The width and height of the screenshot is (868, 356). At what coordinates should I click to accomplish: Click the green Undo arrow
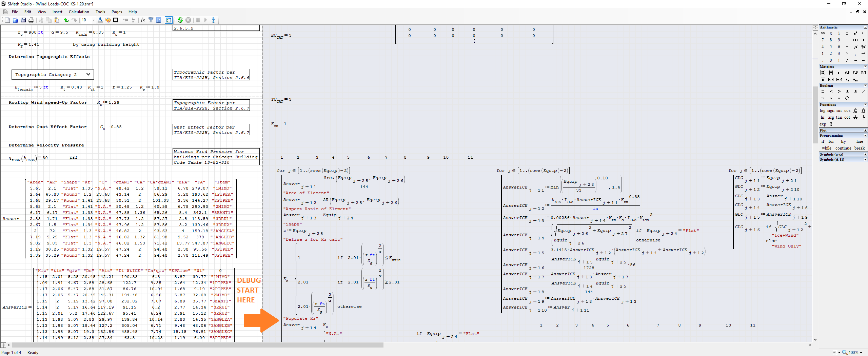coord(66,20)
